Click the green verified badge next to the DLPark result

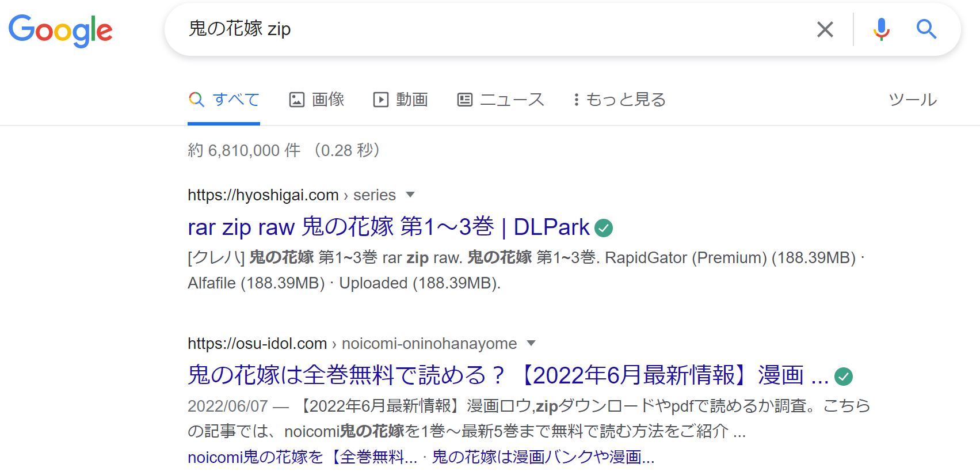(x=604, y=228)
